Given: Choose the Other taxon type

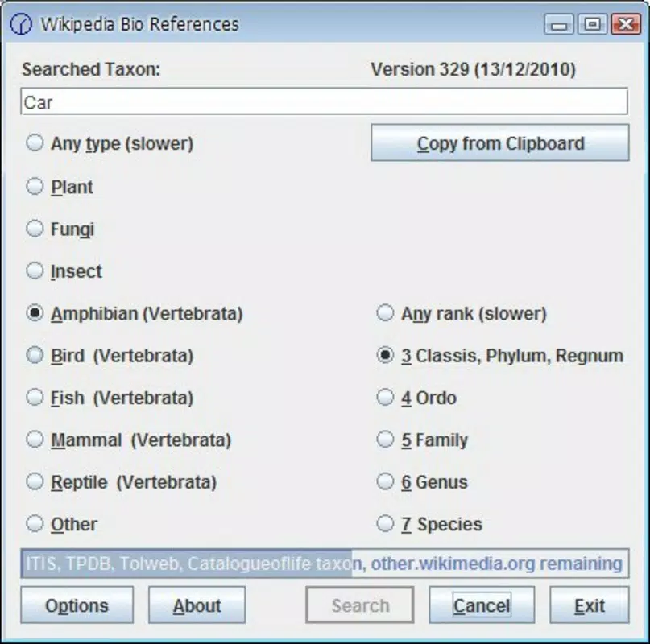Looking at the screenshot, I should [x=61, y=524].
